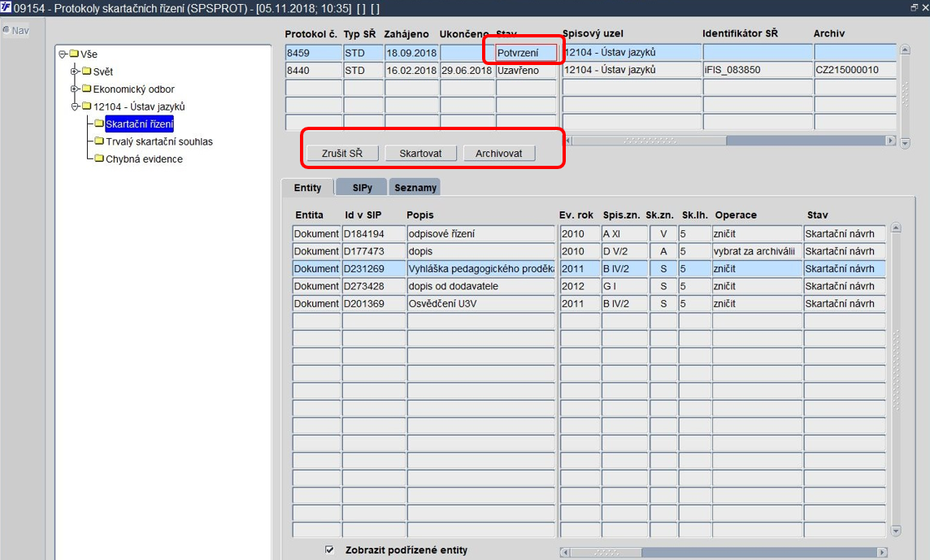Click the Chybná evidence folder icon
930x560 pixels.
tap(99, 158)
